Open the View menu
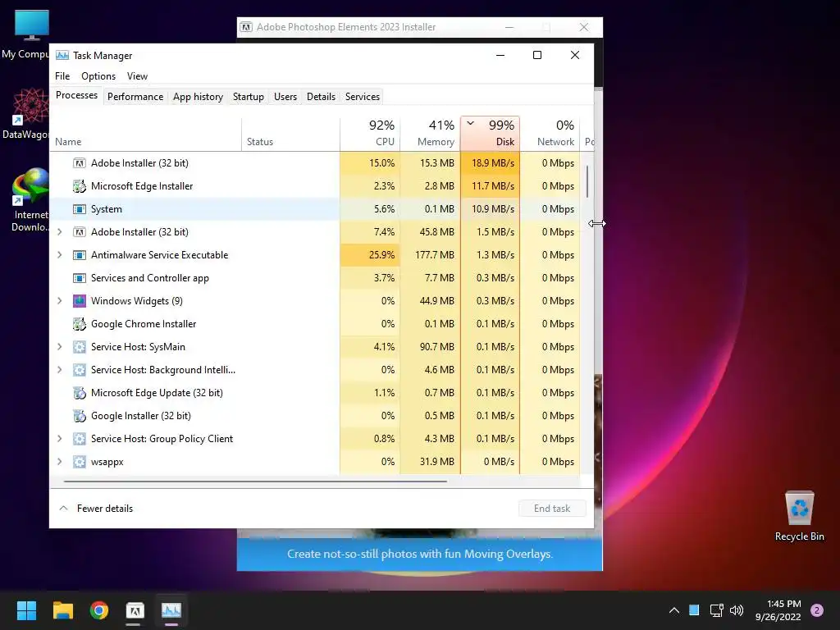Image resolution: width=840 pixels, height=630 pixels. click(x=137, y=76)
